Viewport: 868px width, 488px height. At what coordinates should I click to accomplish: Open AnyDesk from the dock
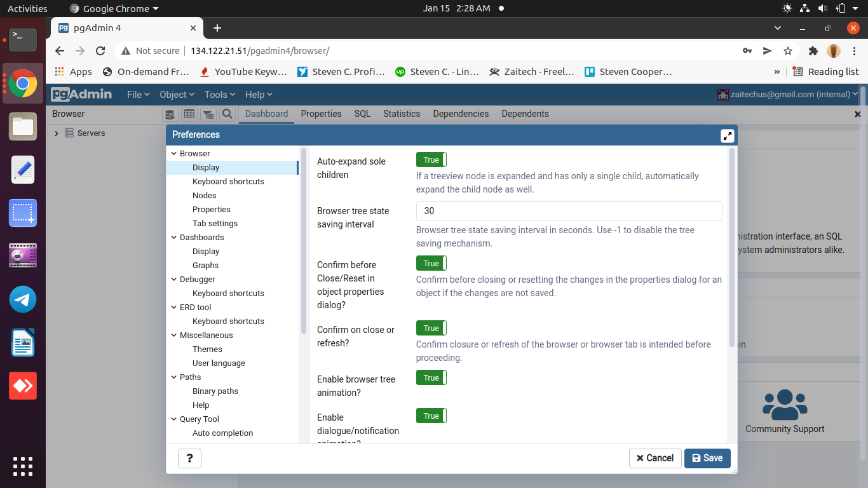click(x=23, y=386)
